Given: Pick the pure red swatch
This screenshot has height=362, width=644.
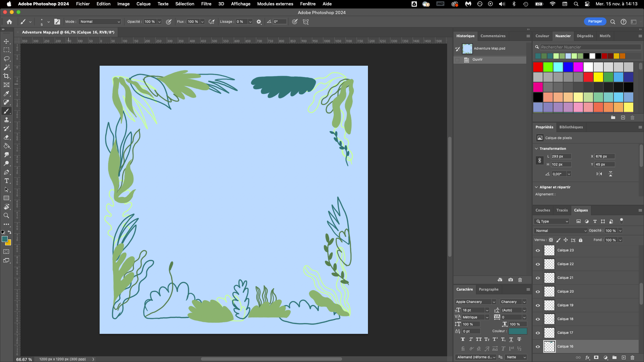Looking at the screenshot, I should (538, 67).
